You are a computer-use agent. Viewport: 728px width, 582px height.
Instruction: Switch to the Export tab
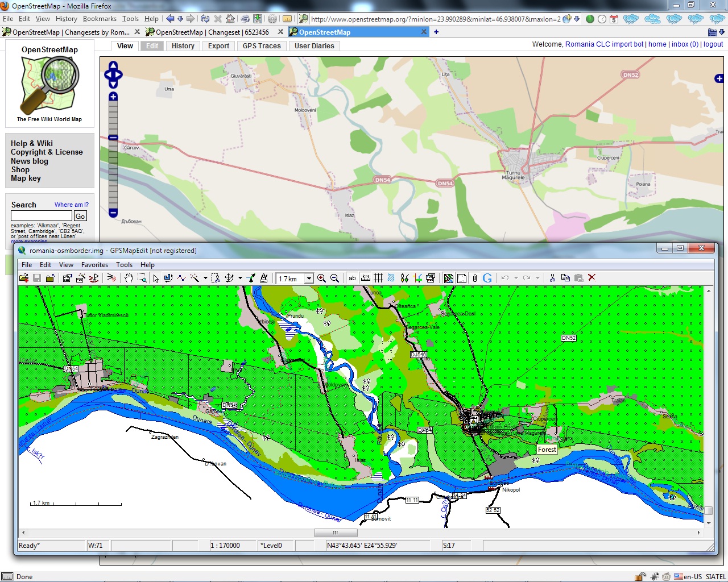point(218,46)
